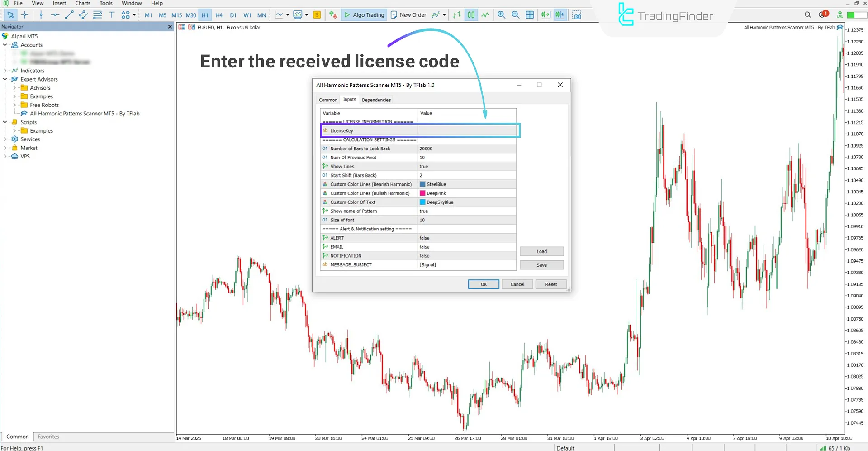
Task: Zoom in on the chart
Action: (501, 15)
